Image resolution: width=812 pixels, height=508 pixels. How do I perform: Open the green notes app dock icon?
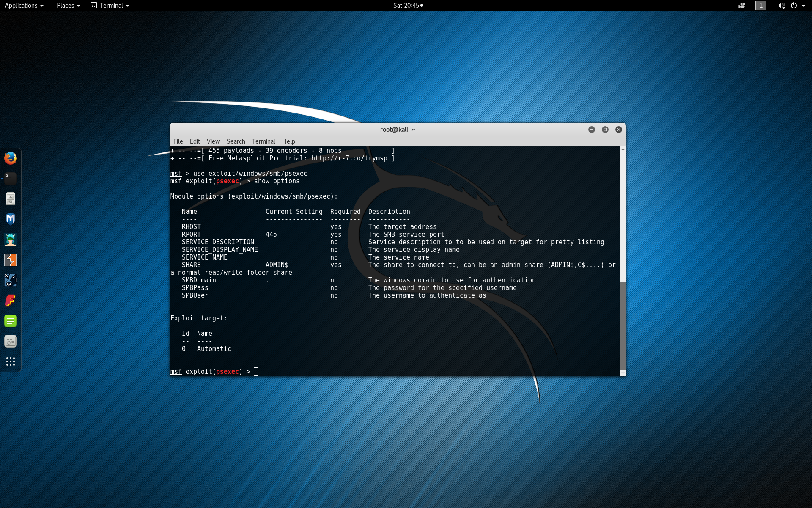coord(11,321)
